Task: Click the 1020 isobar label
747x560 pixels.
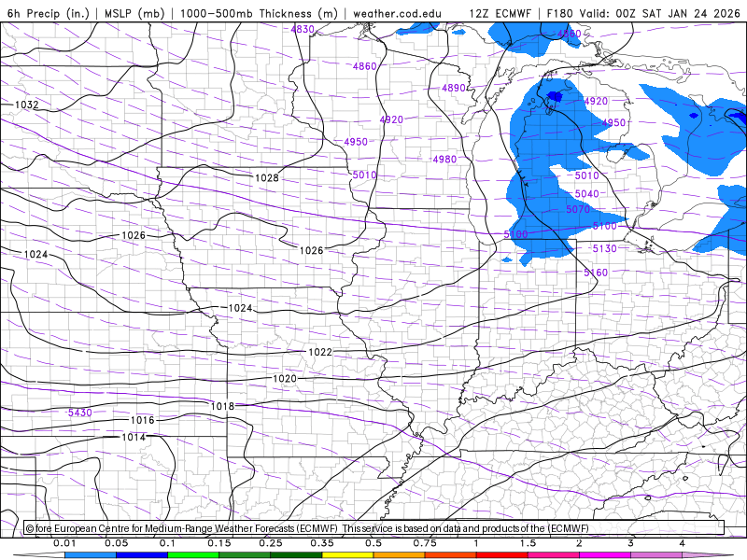Action: tap(285, 378)
